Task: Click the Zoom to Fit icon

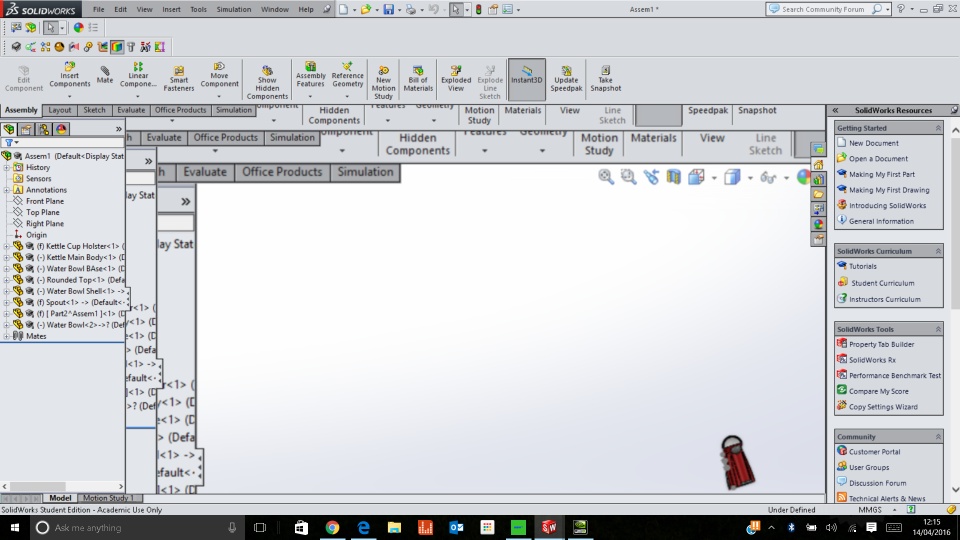Action: click(x=606, y=177)
